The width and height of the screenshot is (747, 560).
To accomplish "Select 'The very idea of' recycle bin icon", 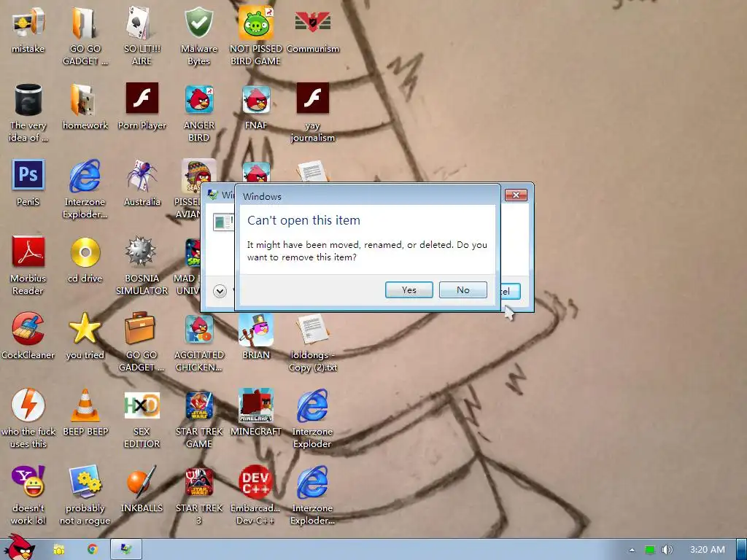I will 28,113.
